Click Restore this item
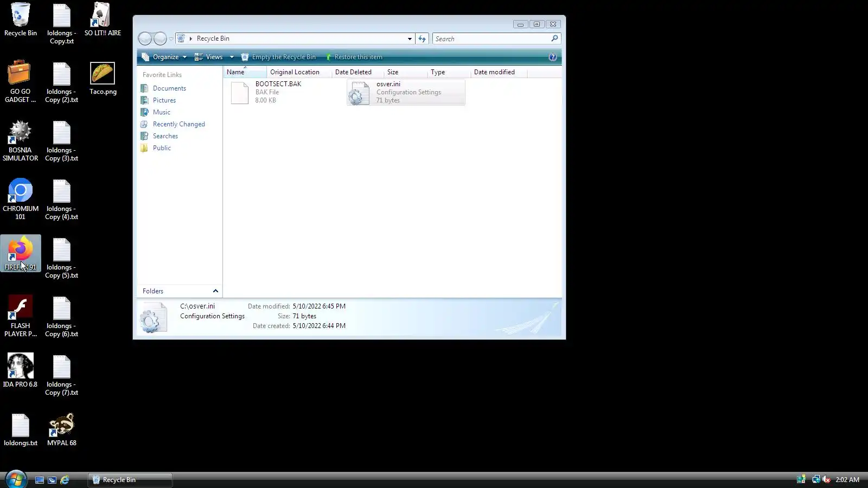The width and height of the screenshot is (868, 488). click(x=354, y=57)
